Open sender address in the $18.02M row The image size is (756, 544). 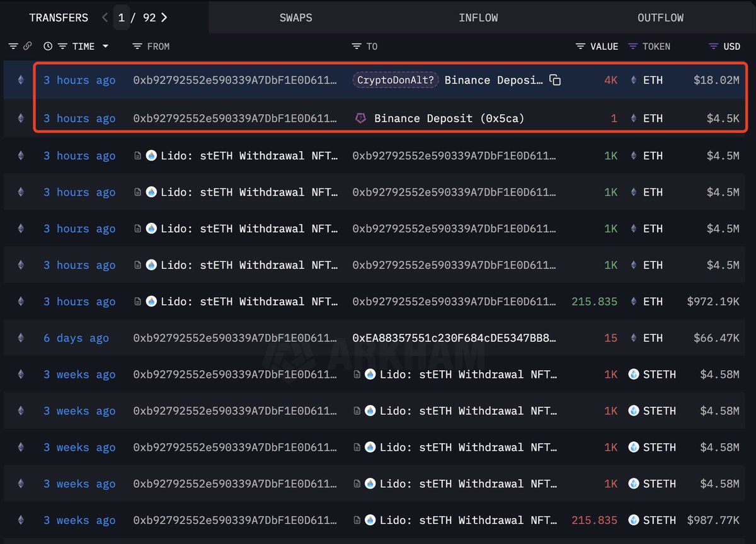click(235, 80)
